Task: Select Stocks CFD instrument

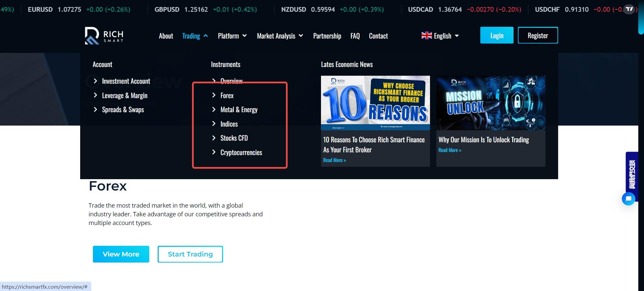Action: tap(230, 138)
